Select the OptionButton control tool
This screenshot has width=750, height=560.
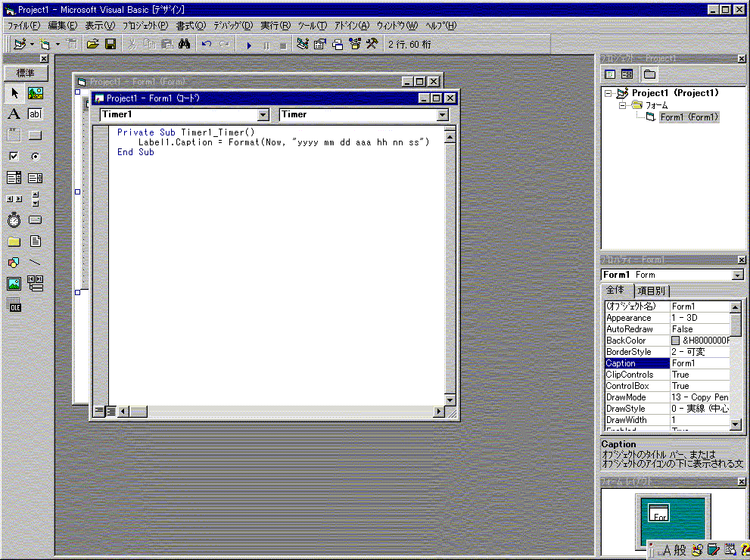pos(36,157)
